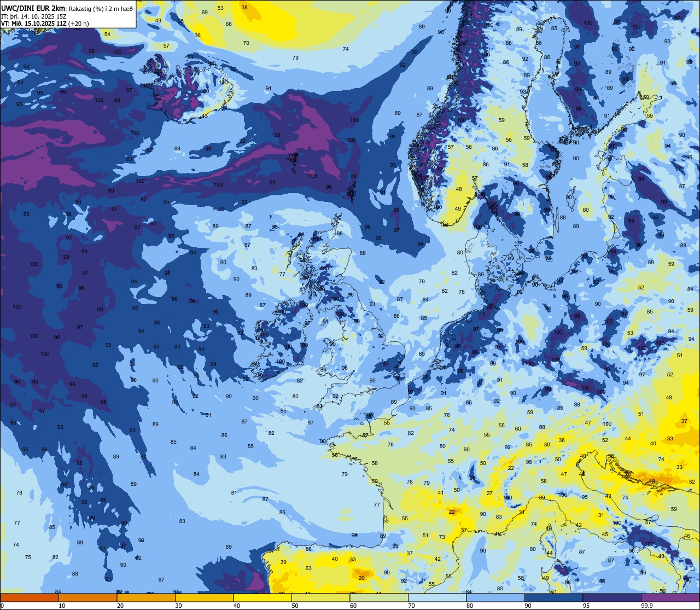
Task: Click the legend tick label "99.9"
Action: (646, 606)
